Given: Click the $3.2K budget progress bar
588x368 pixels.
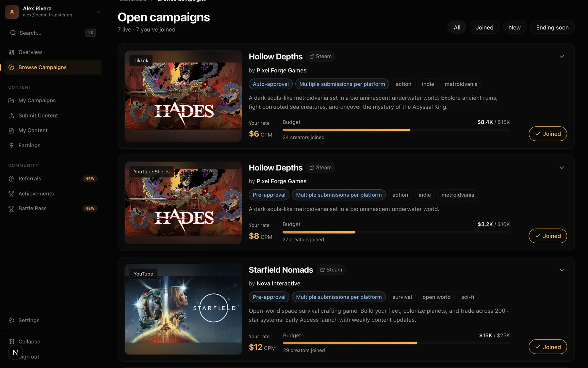Looking at the screenshot, I should [x=396, y=232].
